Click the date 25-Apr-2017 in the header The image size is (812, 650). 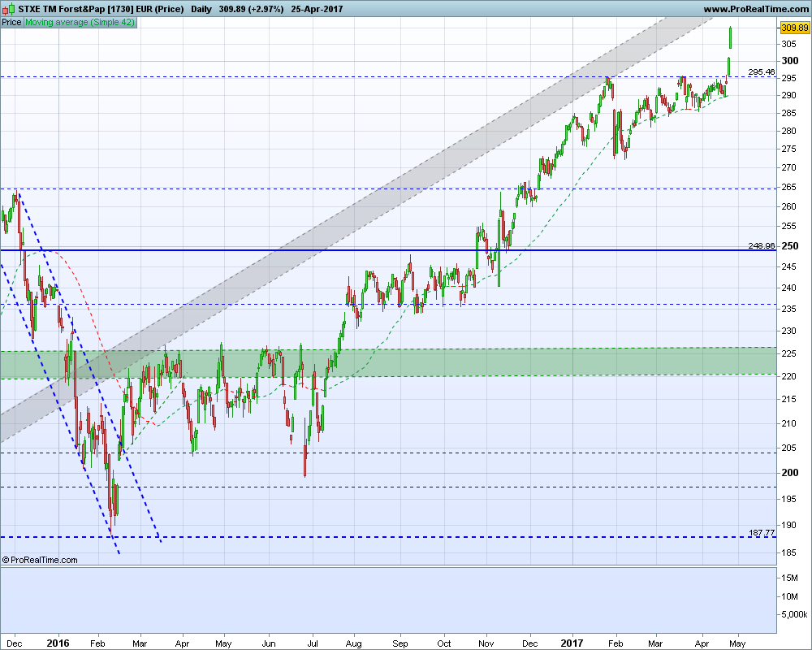point(317,9)
